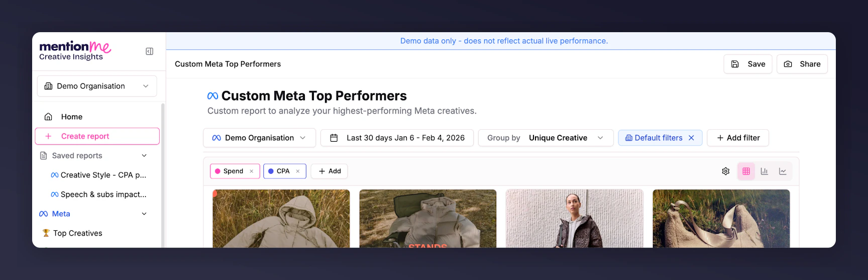Click Add filter button

click(x=738, y=138)
